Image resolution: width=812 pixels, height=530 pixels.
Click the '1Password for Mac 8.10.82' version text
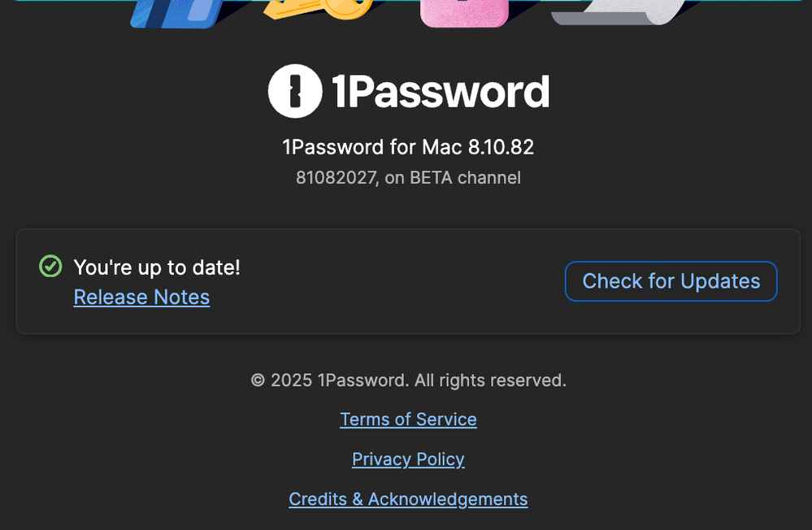[408, 147]
